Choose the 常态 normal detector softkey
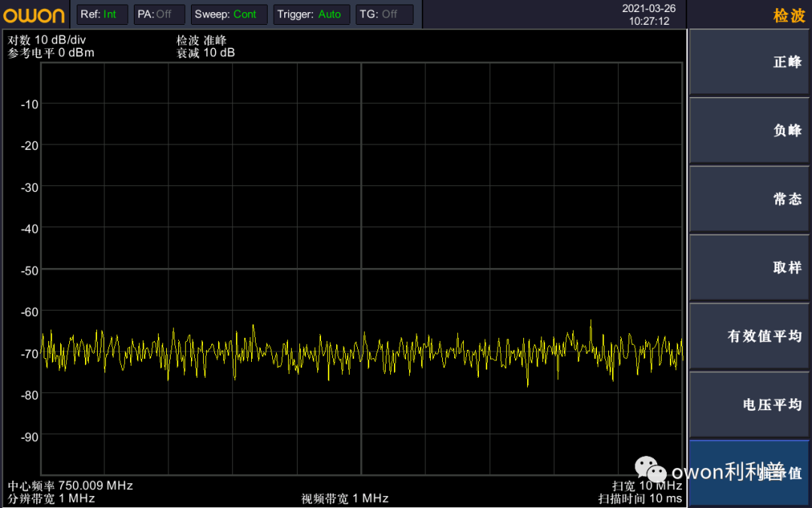 [750, 199]
